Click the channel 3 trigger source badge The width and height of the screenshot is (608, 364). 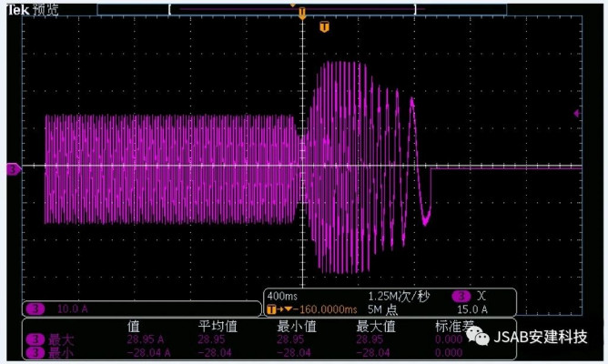[461, 297]
